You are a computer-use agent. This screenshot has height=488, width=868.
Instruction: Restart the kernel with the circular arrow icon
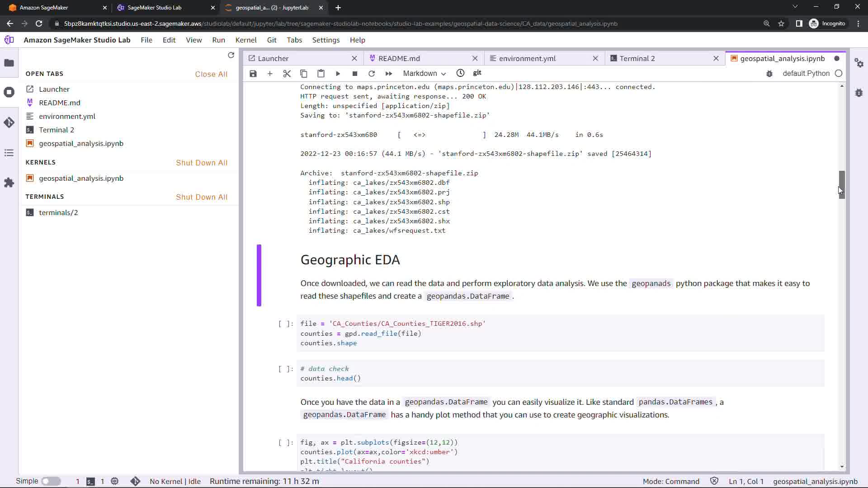[372, 74]
